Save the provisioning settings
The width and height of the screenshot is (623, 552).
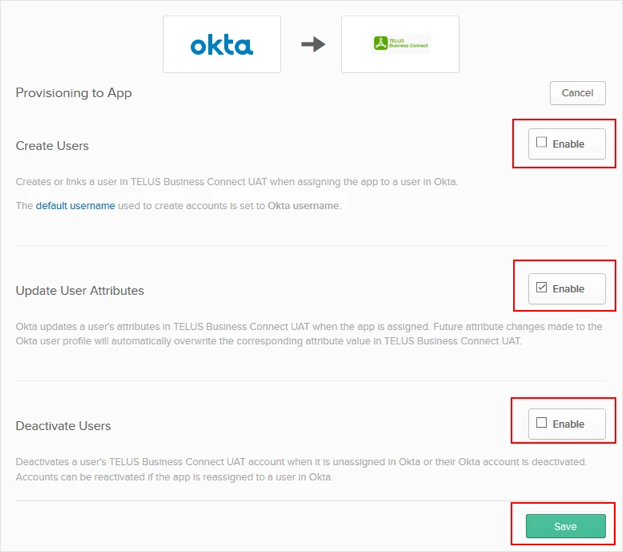[565, 526]
